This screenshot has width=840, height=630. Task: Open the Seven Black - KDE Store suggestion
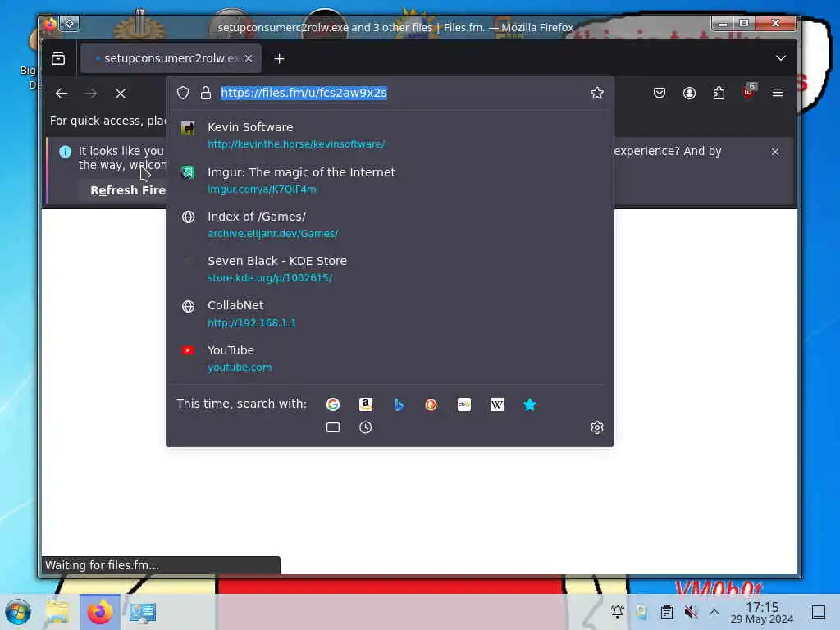pyautogui.click(x=390, y=269)
